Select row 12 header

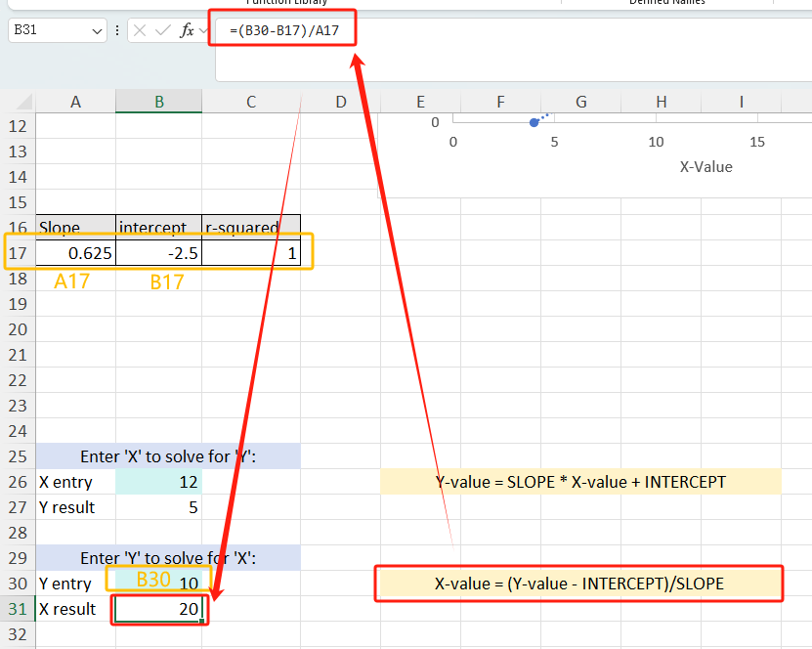pos(18,126)
